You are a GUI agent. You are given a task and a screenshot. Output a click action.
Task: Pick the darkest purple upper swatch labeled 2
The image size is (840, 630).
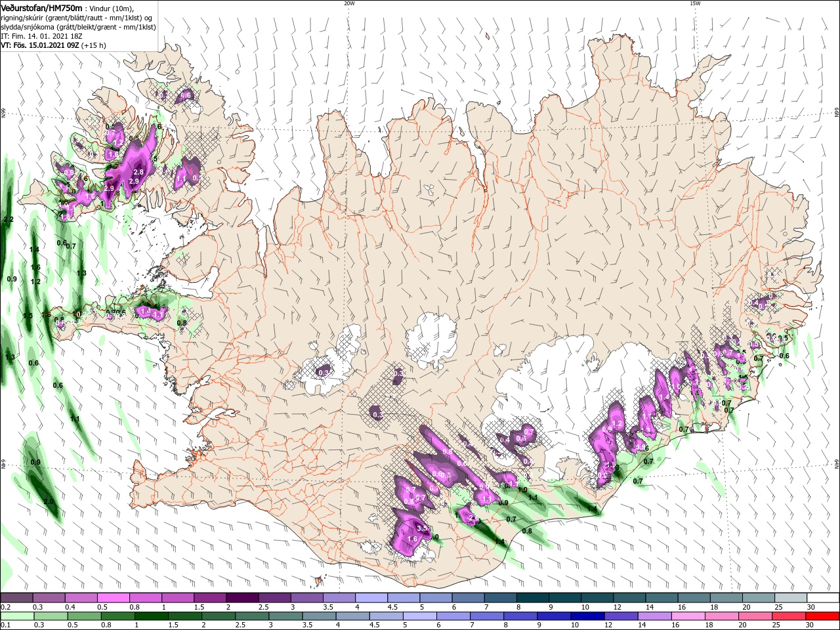[x=241, y=598]
